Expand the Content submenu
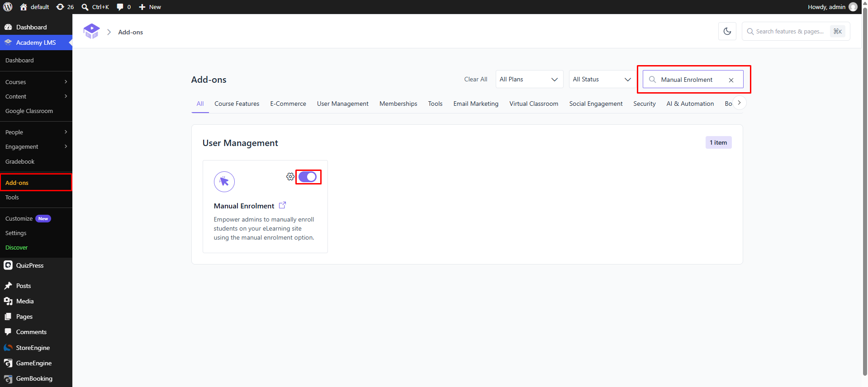This screenshot has height=387, width=868. [x=36, y=96]
